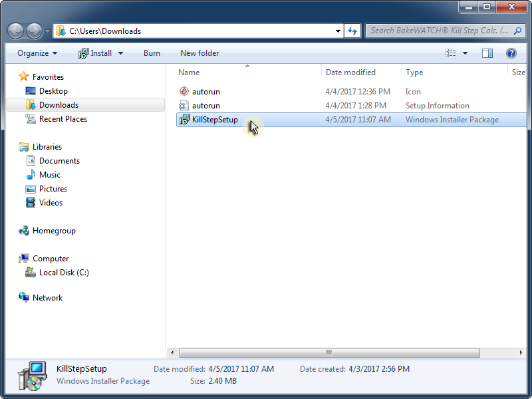Expand the address bar history dropdown
Screen dimensions: 532x399
coord(338,31)
